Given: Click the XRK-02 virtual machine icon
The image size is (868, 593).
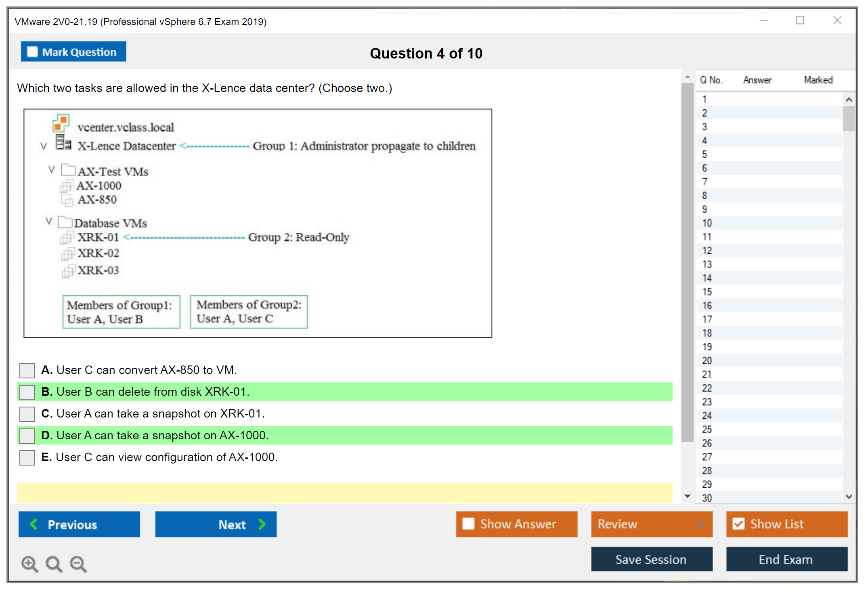Looking at the screenshot, I should tap(67, 254).
